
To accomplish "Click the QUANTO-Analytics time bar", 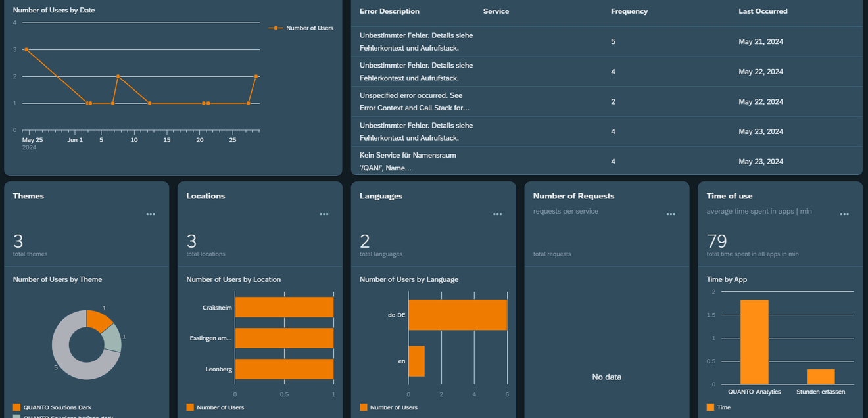I will (x=754, y=342).
